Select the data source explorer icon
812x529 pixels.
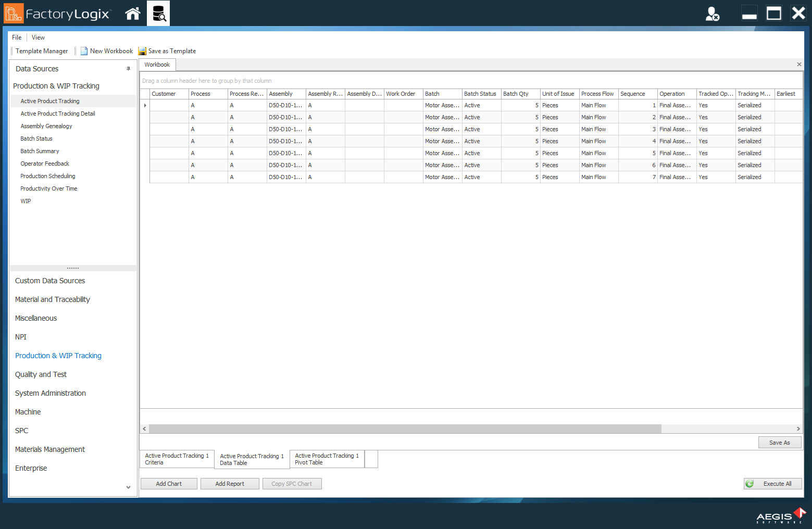[158, 13]
